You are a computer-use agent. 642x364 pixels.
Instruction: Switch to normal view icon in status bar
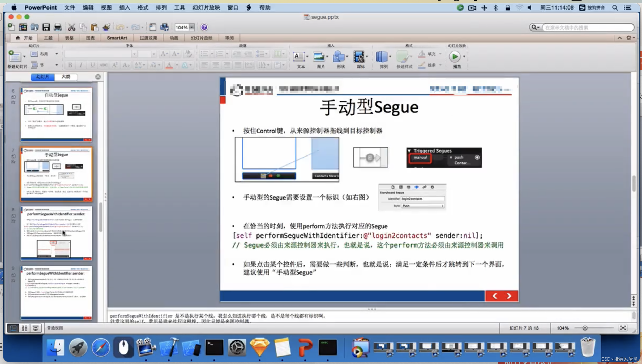click(13, 328)
